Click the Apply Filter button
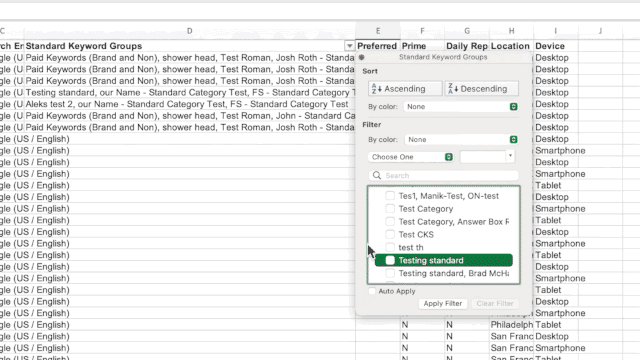640x360 pixels. (x=442, y=303)
